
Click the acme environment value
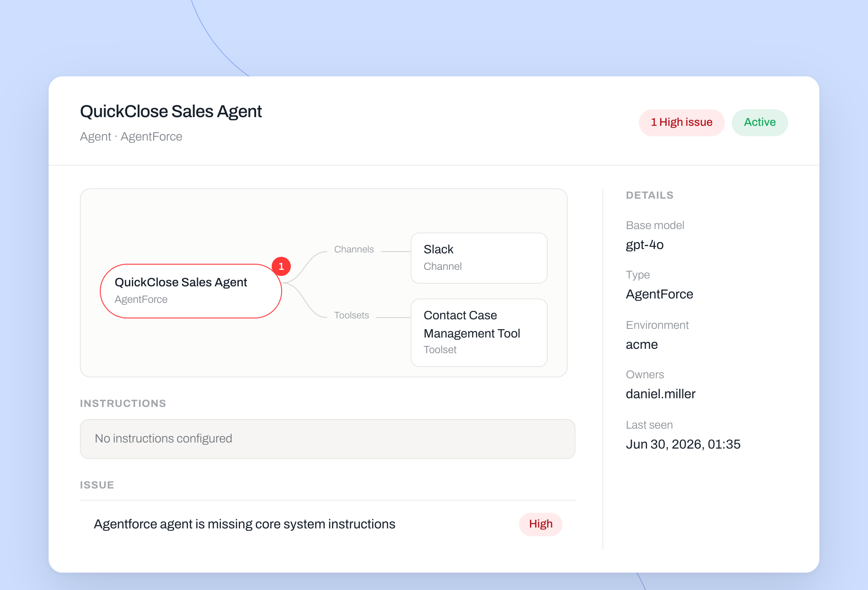(641, 344)
